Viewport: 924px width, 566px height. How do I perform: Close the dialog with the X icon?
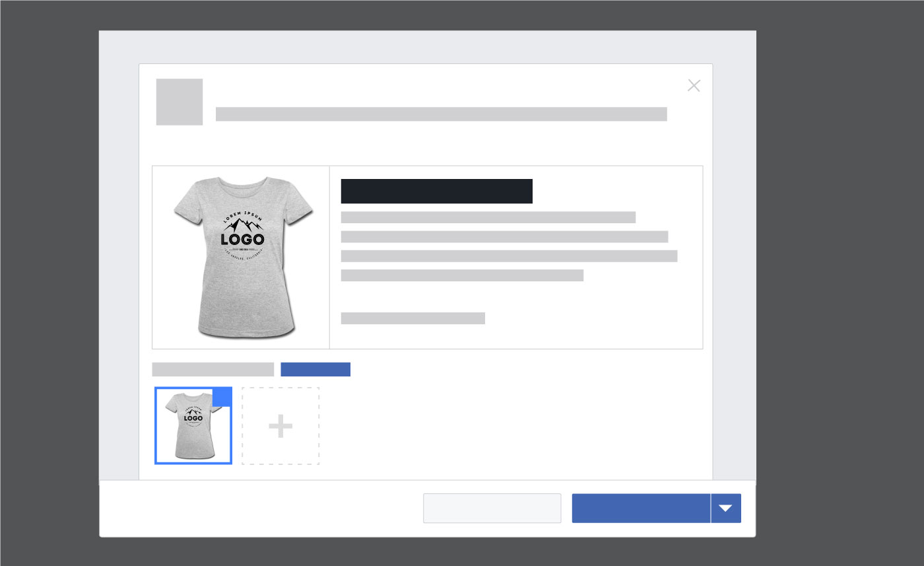[x=694, y=85]
